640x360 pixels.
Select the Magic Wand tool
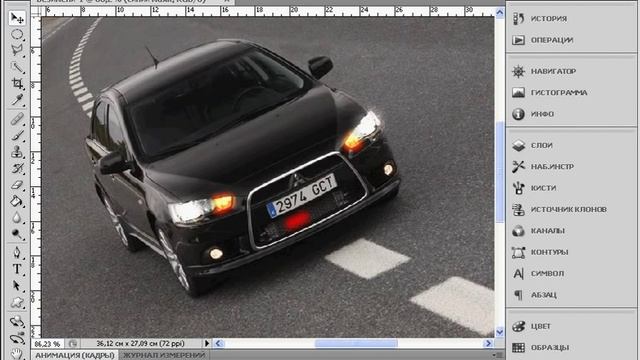click(17, 67)
